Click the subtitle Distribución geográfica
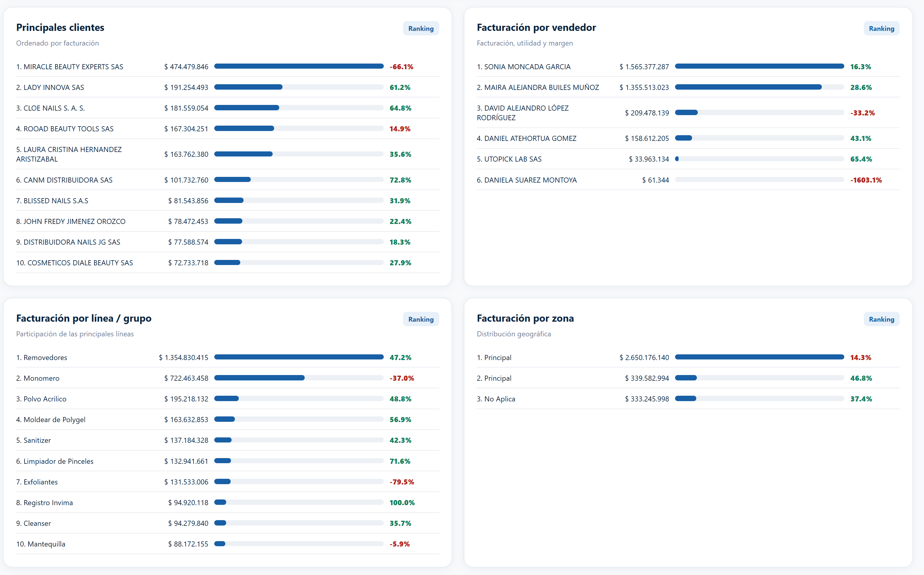924x575 pixels. 514,334
